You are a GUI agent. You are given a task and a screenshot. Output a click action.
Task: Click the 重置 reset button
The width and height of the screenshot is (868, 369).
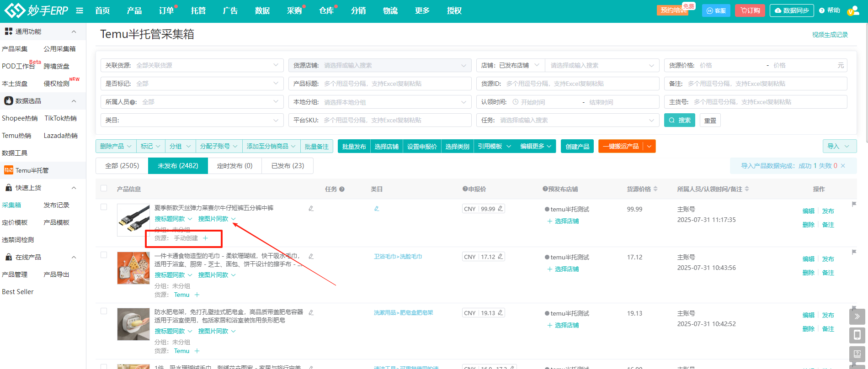click(710, 120)
